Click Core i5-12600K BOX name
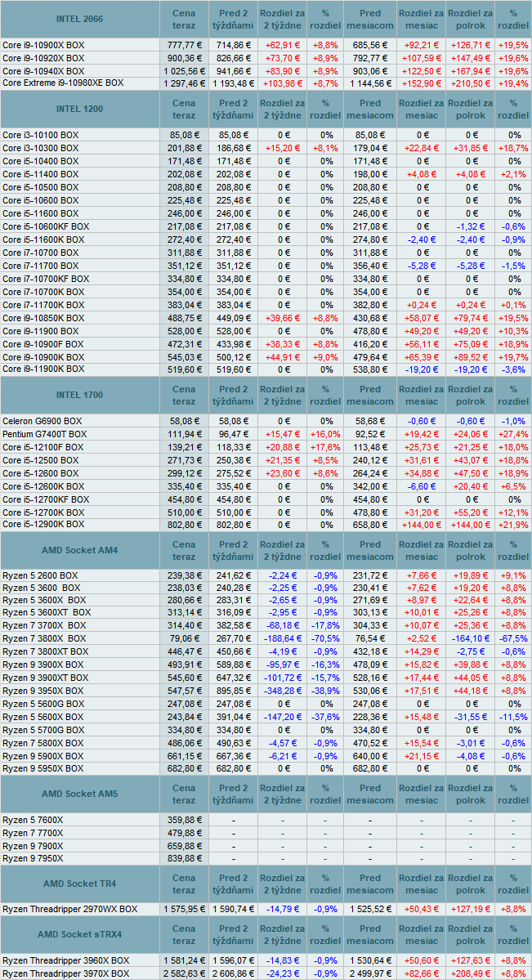The height and width of the screenshot is (980, 532). pyautogui.click(x=43, y=486)
